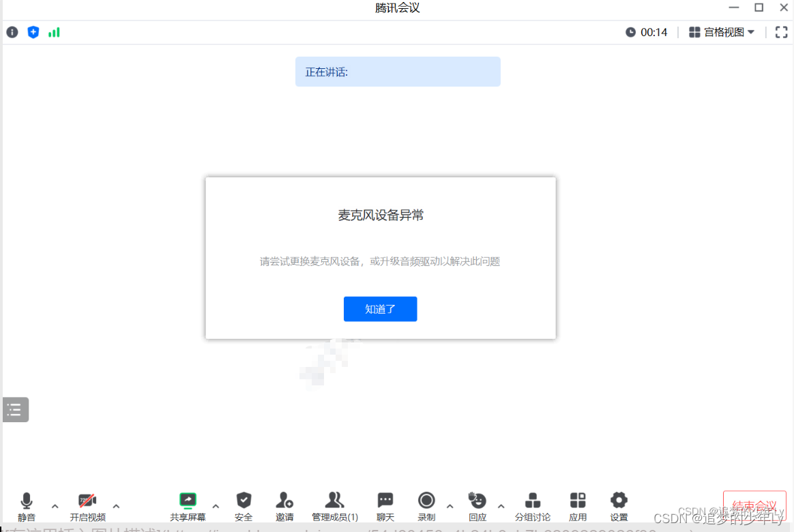Click the 正在讲话 speaker indicator bar

pos(398,72)
